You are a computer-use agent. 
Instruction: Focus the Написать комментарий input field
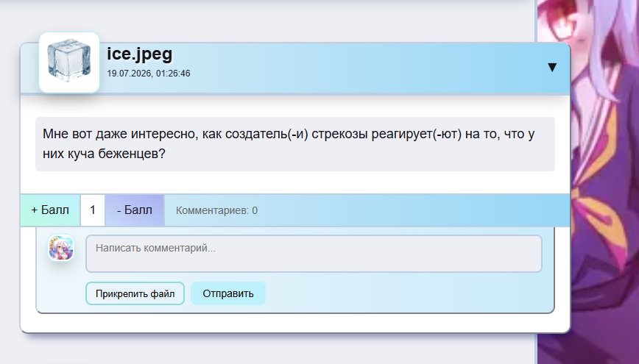[x=314, y=254]
